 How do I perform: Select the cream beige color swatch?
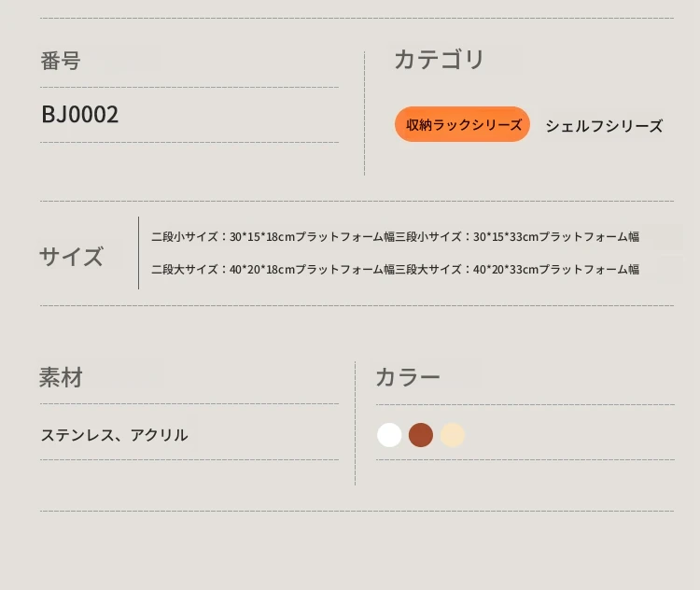click(453, 435)
